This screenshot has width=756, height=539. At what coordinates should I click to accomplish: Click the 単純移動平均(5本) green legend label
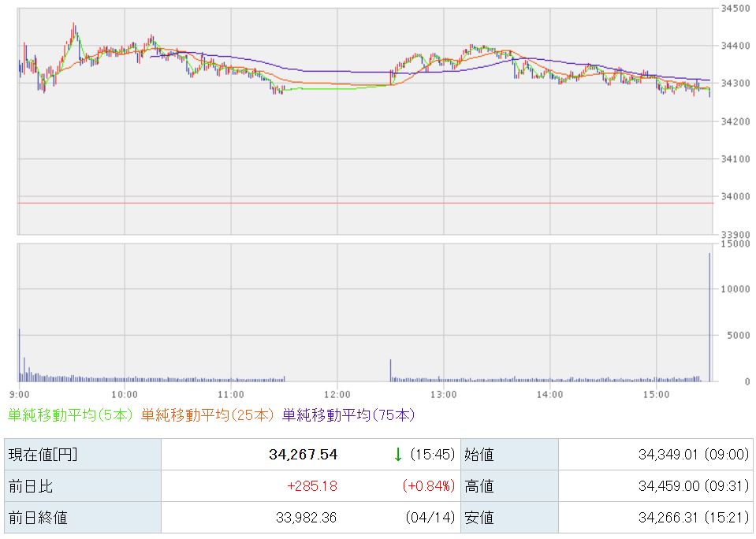70,415
